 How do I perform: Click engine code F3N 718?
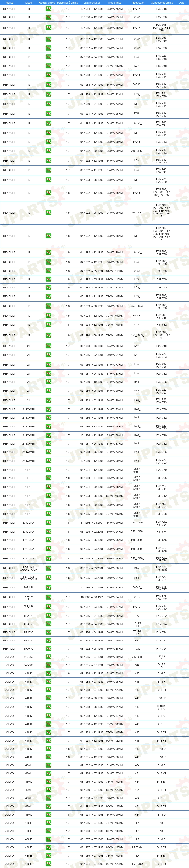click(x=161, y=9)
